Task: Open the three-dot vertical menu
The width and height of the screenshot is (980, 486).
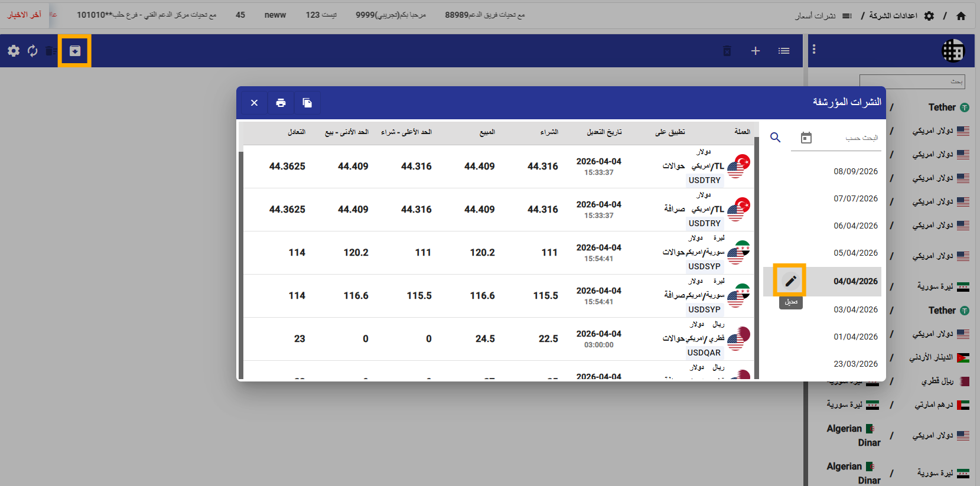Action: pos(814,50)
